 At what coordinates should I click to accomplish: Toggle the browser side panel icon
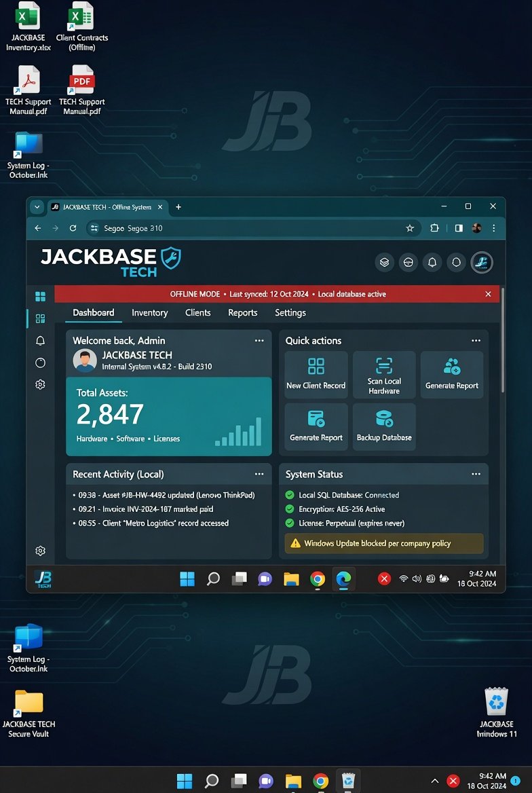459,228
